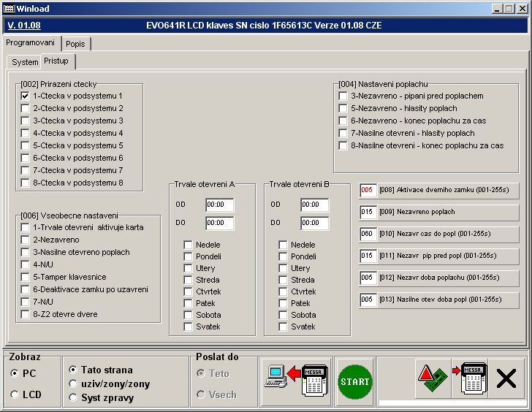Image resolution: width=532 pixels, height=412 pixels.
Task: Click the OD time field in Trvale otevreni A
Action: [x=219, y=205]
